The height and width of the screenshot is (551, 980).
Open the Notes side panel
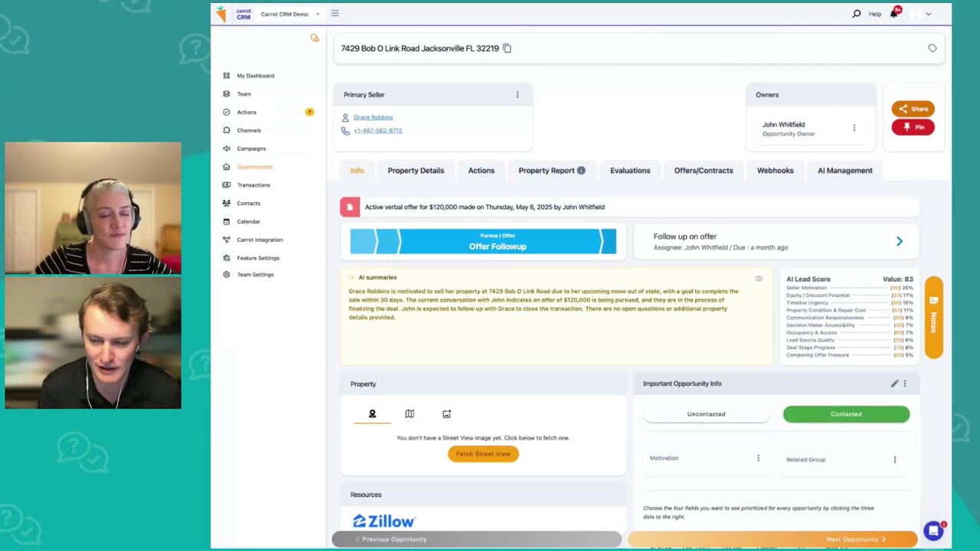(x=933, y=318)
